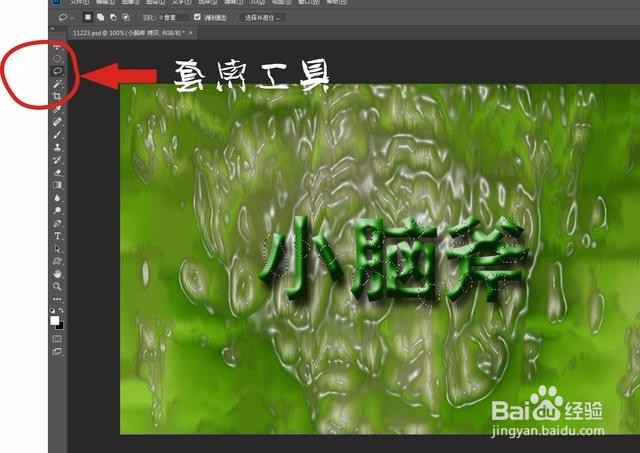
Task: Select the Eyedropper tool
Action: (x=58, y=109)
